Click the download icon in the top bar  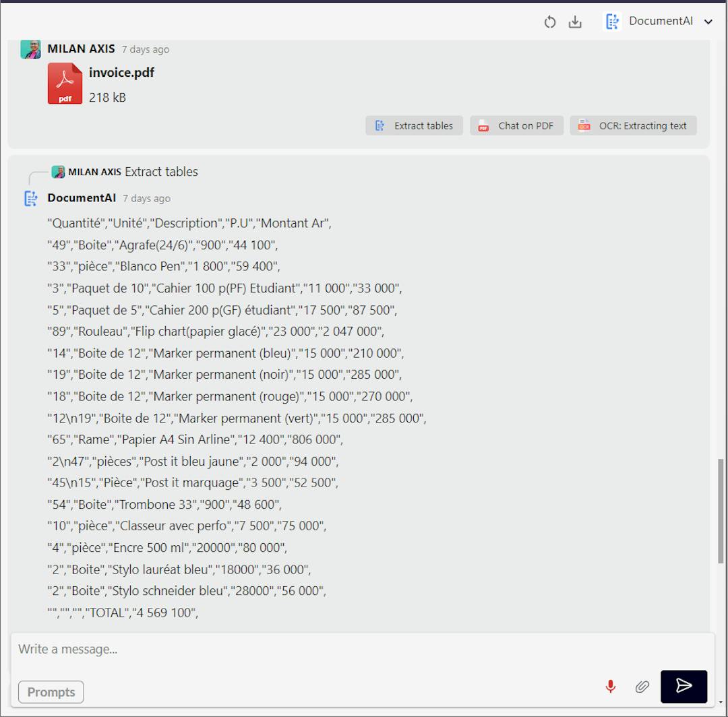(575, 22)
